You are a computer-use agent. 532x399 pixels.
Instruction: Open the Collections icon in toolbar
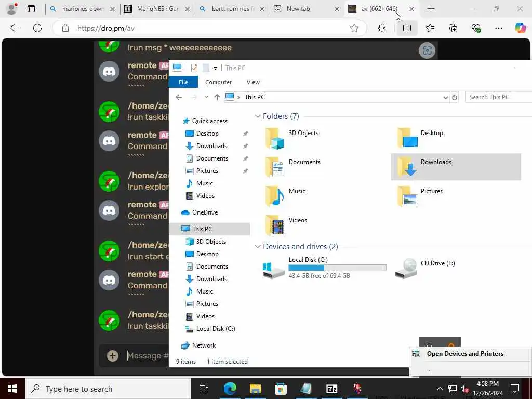(x=453, y=28)
